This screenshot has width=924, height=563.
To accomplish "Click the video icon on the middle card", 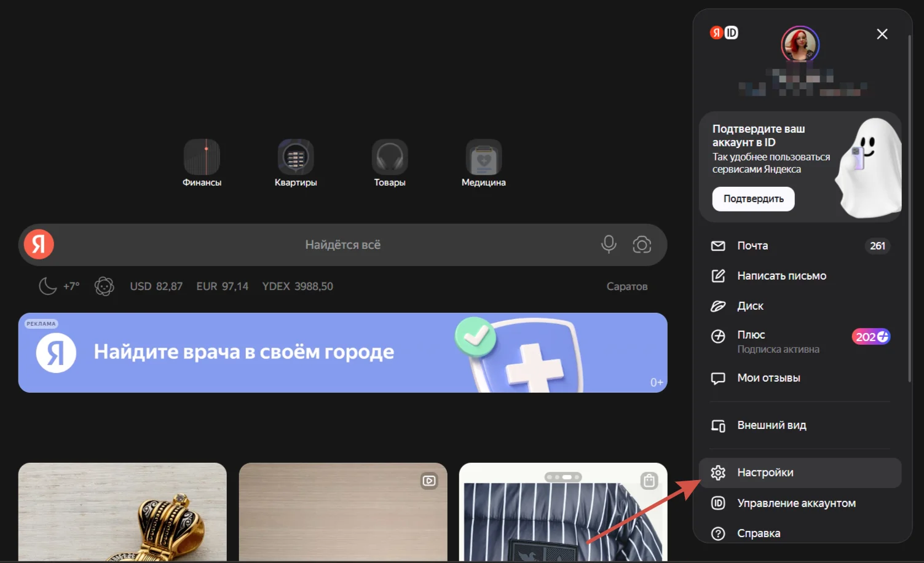I will point(429,481).
